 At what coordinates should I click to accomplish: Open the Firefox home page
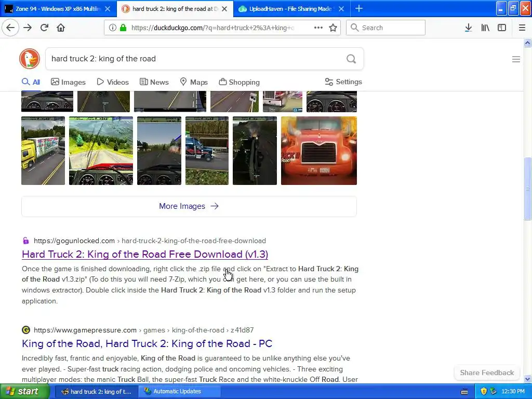(61, 28)
